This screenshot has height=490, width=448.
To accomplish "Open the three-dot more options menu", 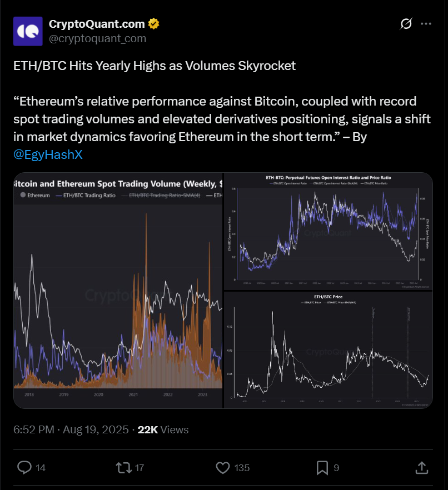I will point(426,24).
